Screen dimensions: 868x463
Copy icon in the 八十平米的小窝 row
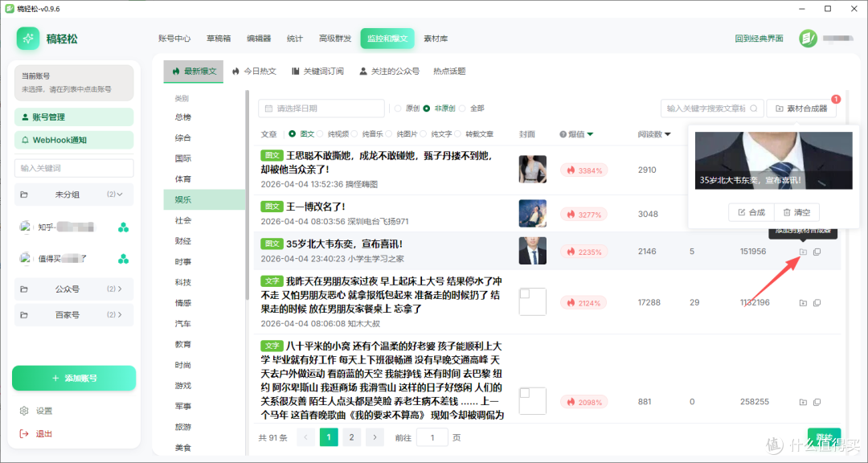click(817, 402)
